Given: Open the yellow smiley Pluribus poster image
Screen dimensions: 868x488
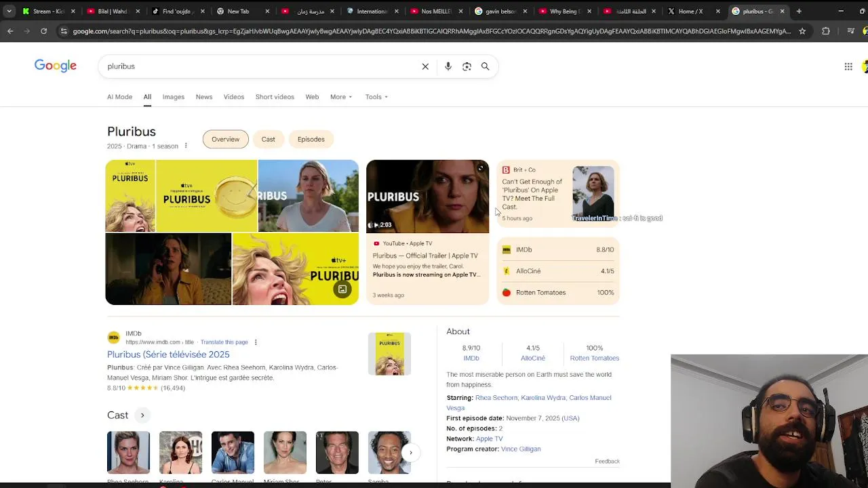Looking at the screenshot, I should tap(206, 196).
